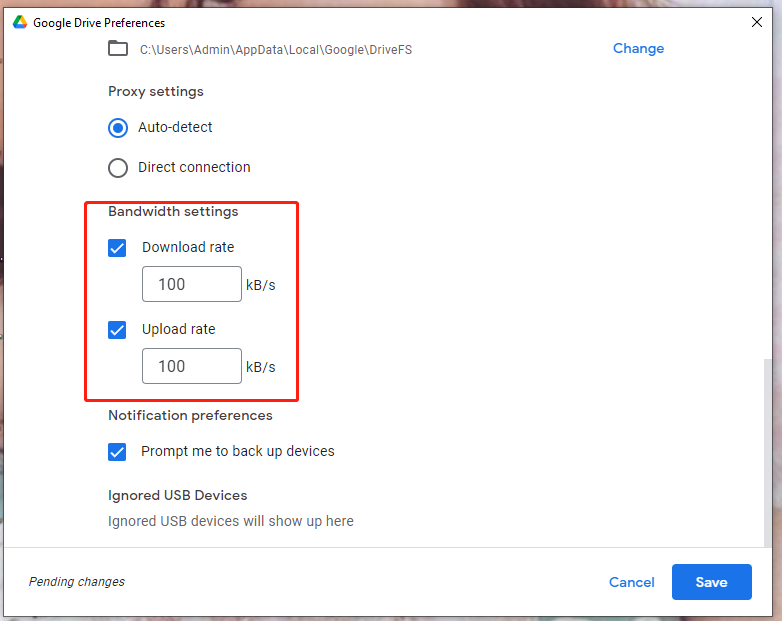Click the Proxy settings heading
Viewport: 782px width, 621px height.
(x=156, y=92)
